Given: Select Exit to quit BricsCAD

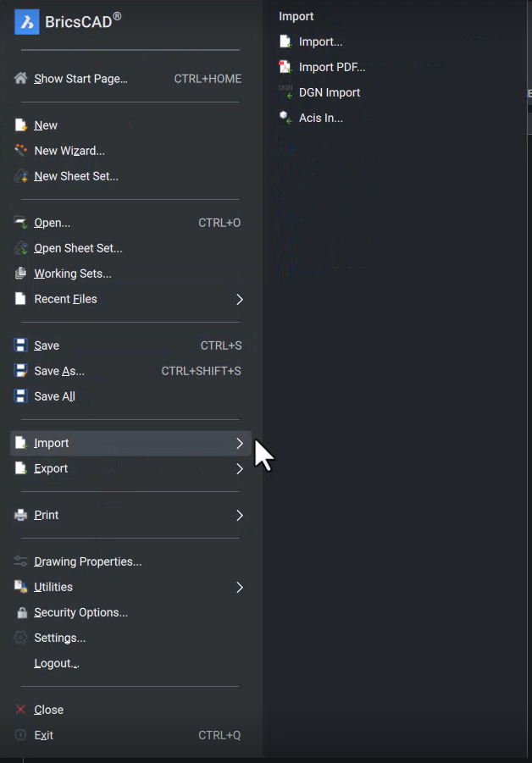Looking at the screenshot, I should click(x=42, y=734).
